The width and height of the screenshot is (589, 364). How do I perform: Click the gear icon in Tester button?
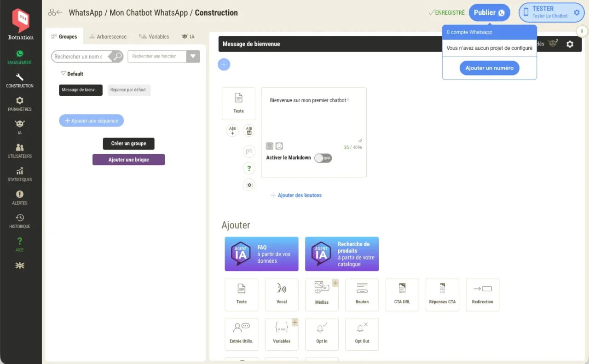577,12
